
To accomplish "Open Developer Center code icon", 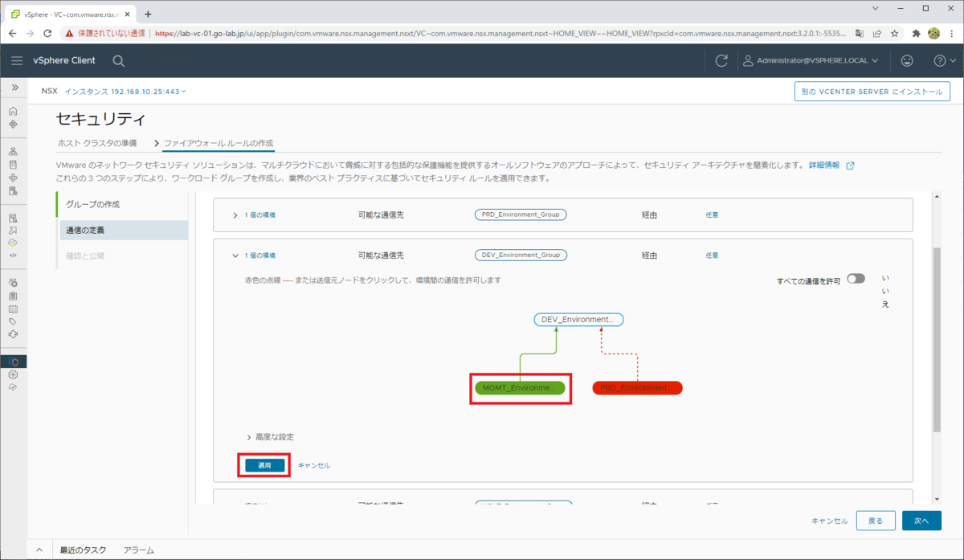I will [13, 254].
